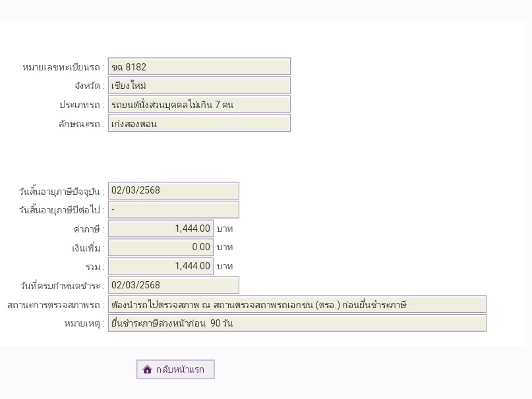Image resolution: width=532 pixels, height=399 pixels.
Task: Click the label วันสิ้นอายุภาษีปัจจุบัน
Action: (61, 192)
